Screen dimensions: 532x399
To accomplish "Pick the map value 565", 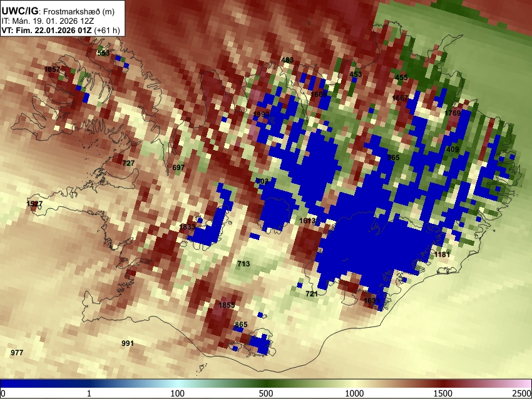I will point(393,158).
